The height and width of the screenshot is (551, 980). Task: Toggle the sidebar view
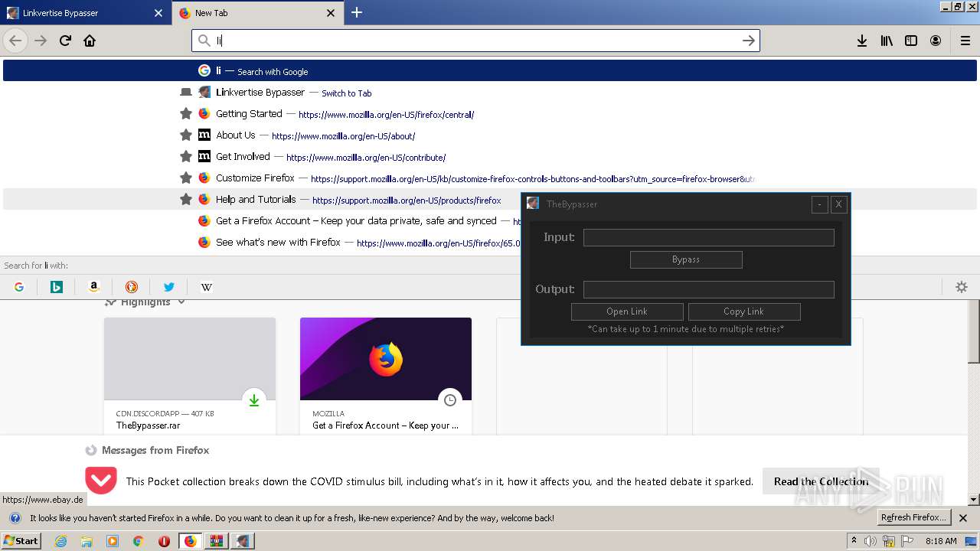click(x=911, y=41)
